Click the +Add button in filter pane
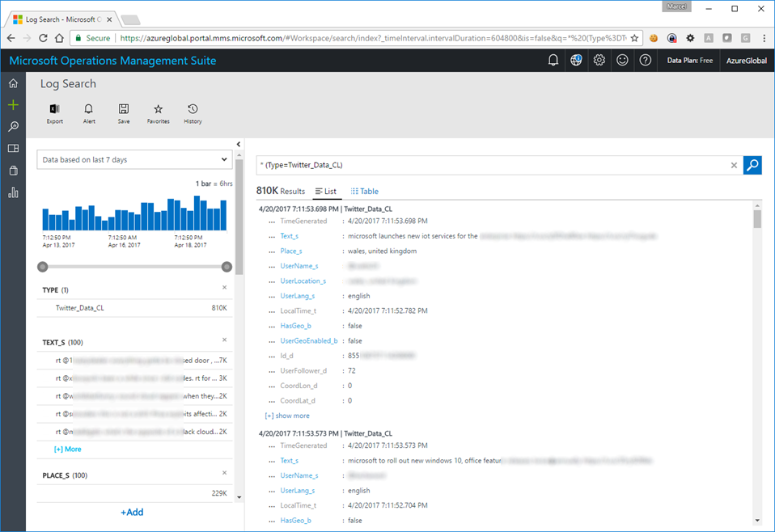The height and width of the screenshot is (532, 775). [x=132, y=513]
